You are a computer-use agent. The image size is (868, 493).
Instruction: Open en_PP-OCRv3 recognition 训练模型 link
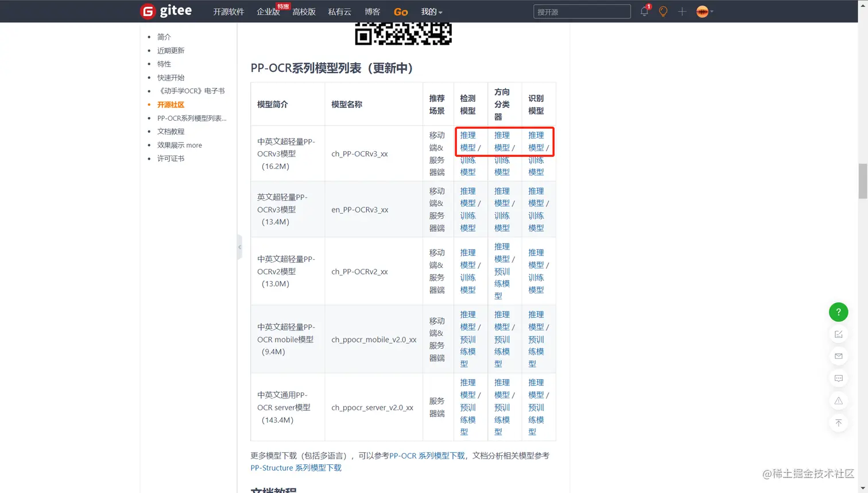click(536, 222)
